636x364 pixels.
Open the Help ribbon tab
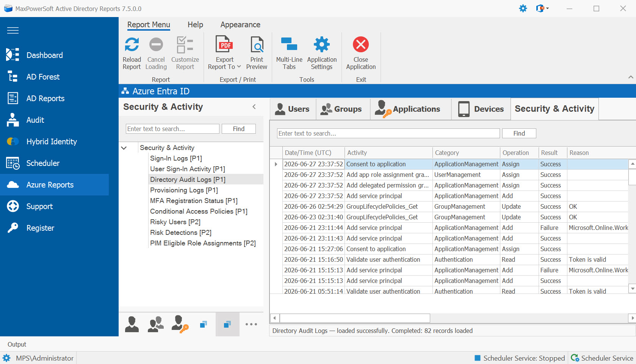[x=195, y=25]
